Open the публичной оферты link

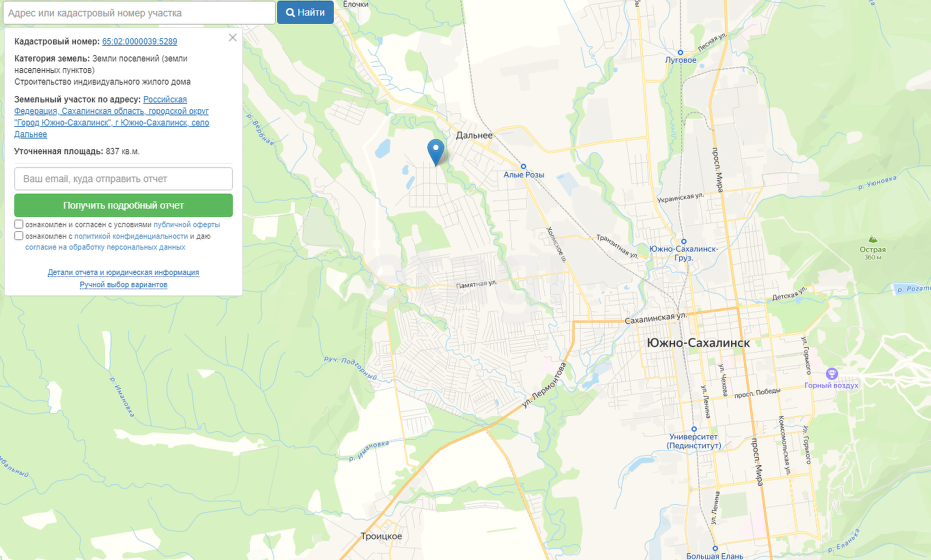(x=187, y=224)
